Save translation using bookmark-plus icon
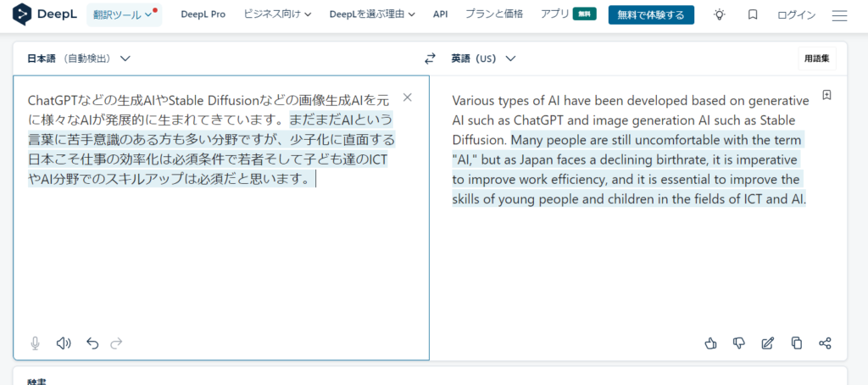This screenshot has width=868, height=385. point(826,95)
